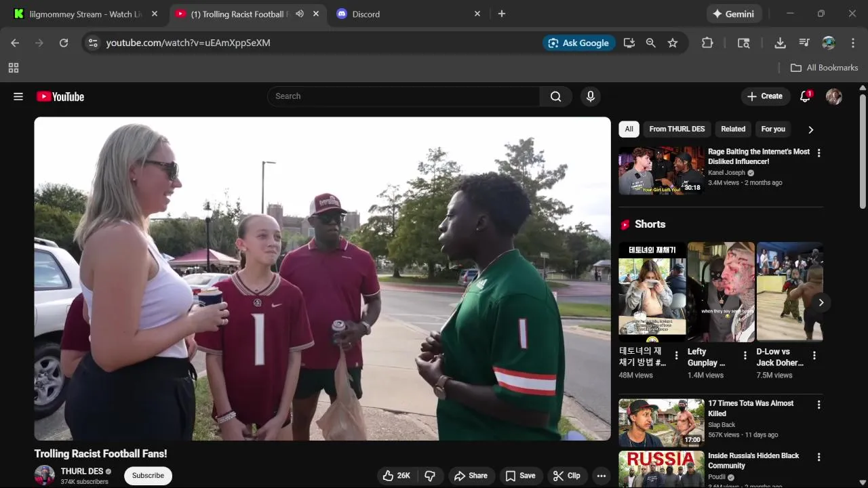Open options for 17 Times Tota video

818,405
